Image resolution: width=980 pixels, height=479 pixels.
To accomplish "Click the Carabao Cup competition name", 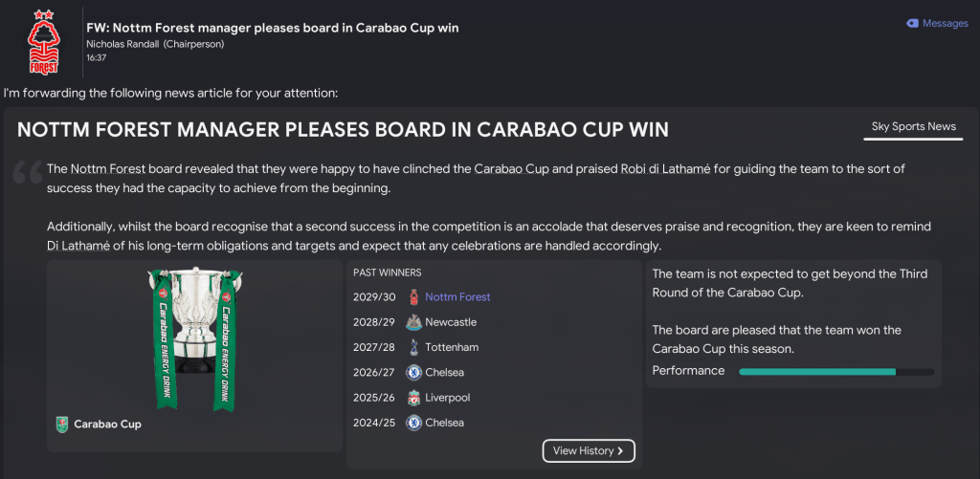I will point(107,424).
